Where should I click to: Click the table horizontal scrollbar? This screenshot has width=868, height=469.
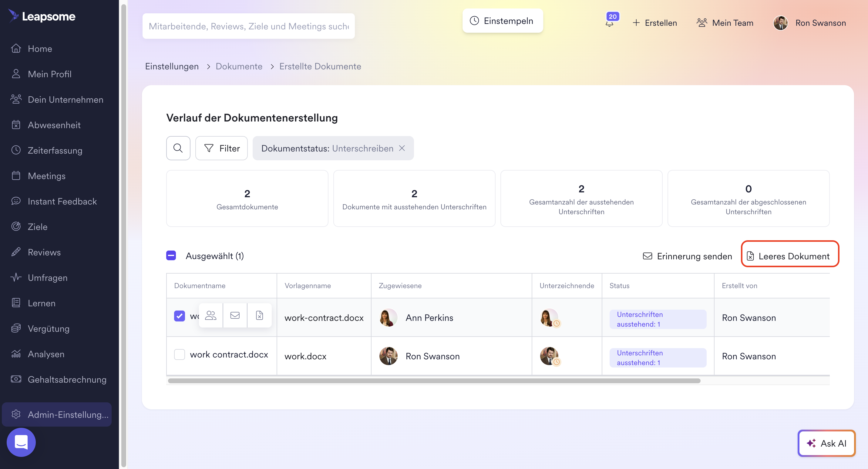[434, 381]
